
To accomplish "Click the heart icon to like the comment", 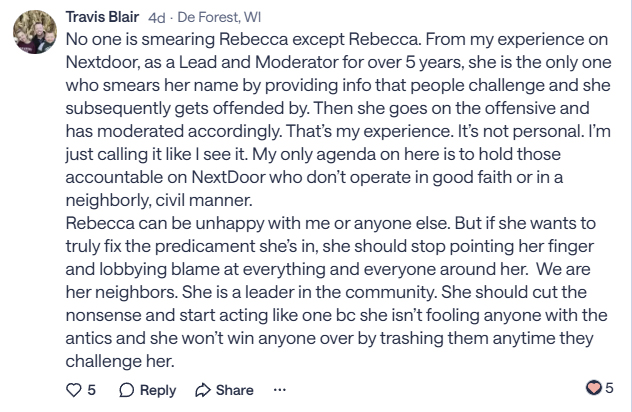I will coord(73,390).
